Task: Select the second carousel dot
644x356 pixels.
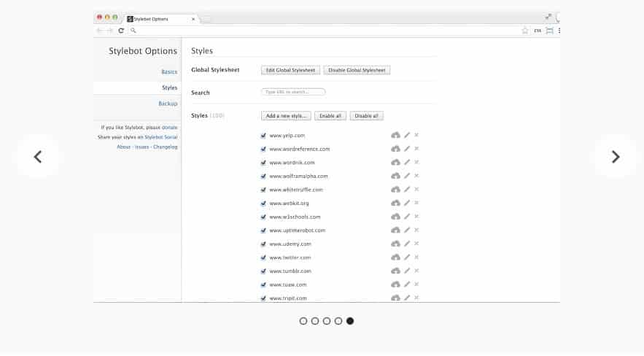Action: [315, 321]
